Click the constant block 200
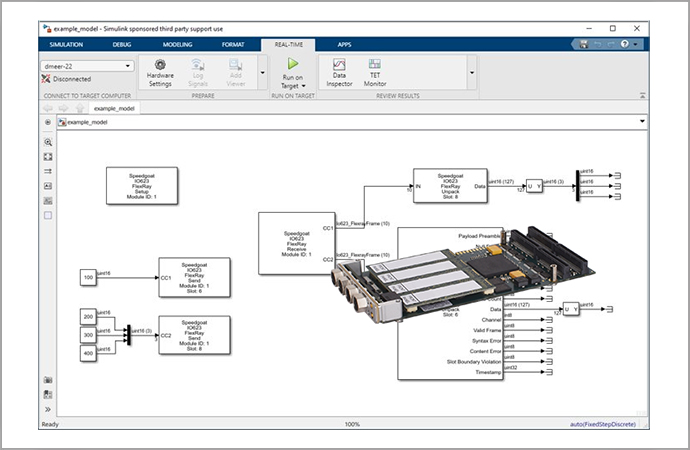The width and height of the screenshot is (690, 450). 88,317
